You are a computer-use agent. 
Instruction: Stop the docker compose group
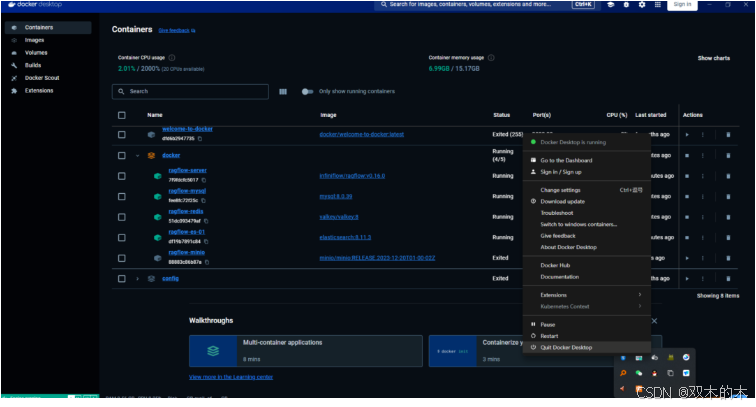point(687,155)
